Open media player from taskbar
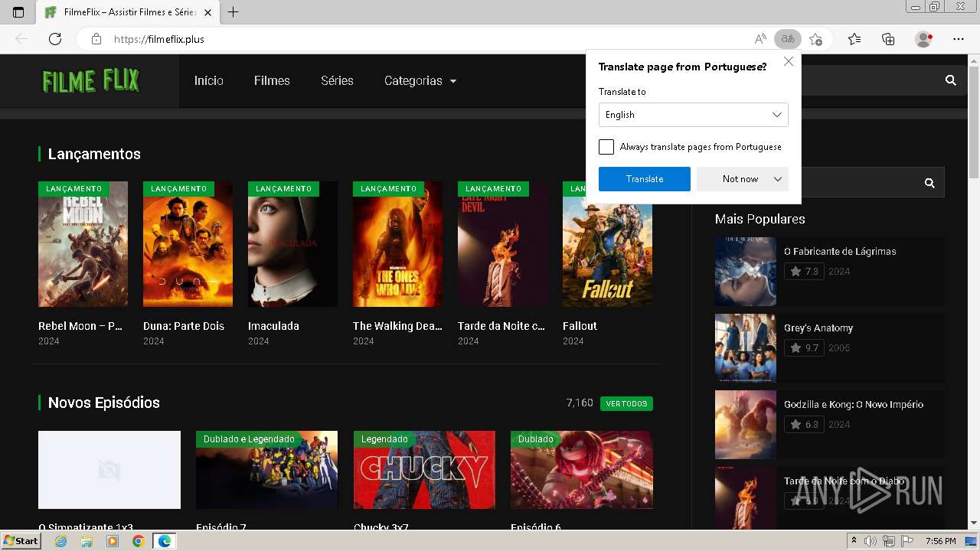 (x=113, y=541)
